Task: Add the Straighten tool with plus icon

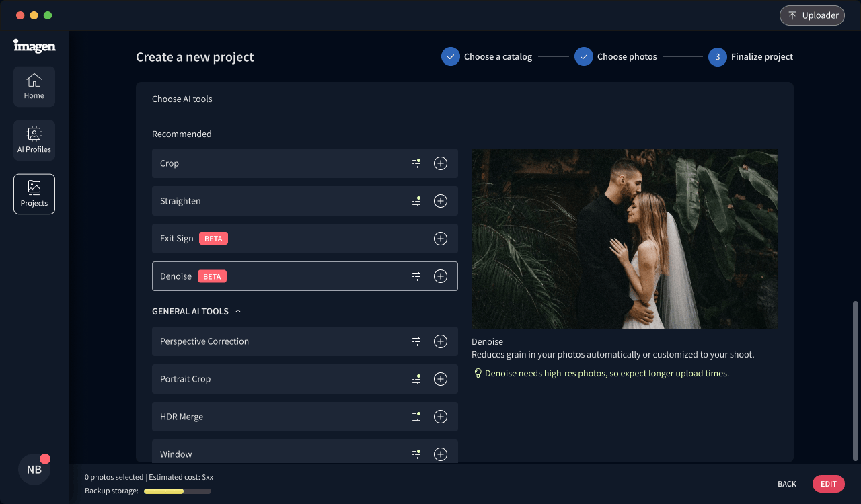Action: (x=441, y=201)
